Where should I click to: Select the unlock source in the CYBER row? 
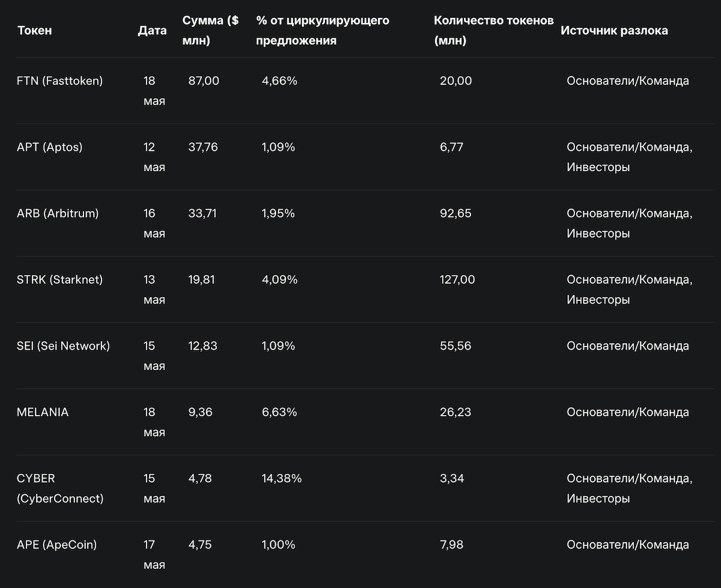pyautogui.click(x=630, y=488)
